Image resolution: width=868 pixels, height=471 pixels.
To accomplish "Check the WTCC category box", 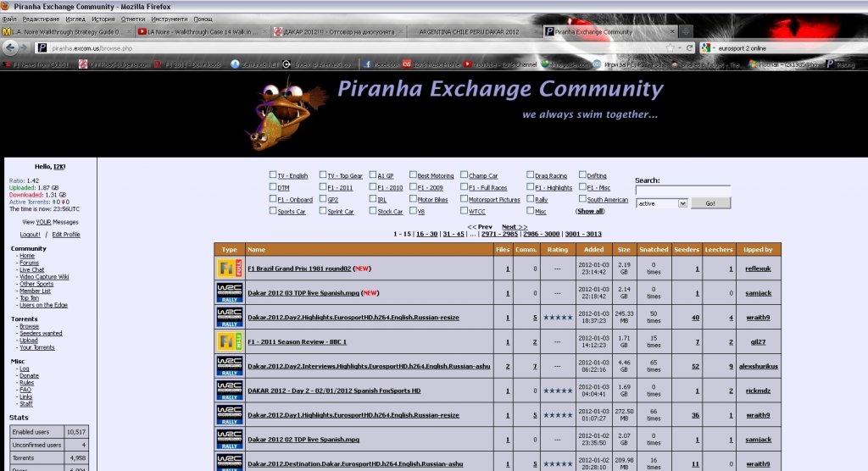I will (464, 210).
